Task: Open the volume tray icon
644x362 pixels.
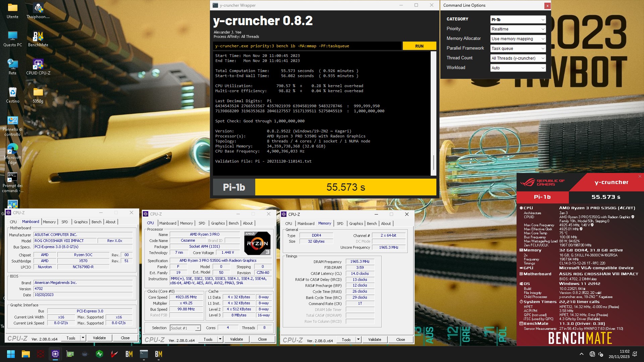Action: (x=601, y=354)
